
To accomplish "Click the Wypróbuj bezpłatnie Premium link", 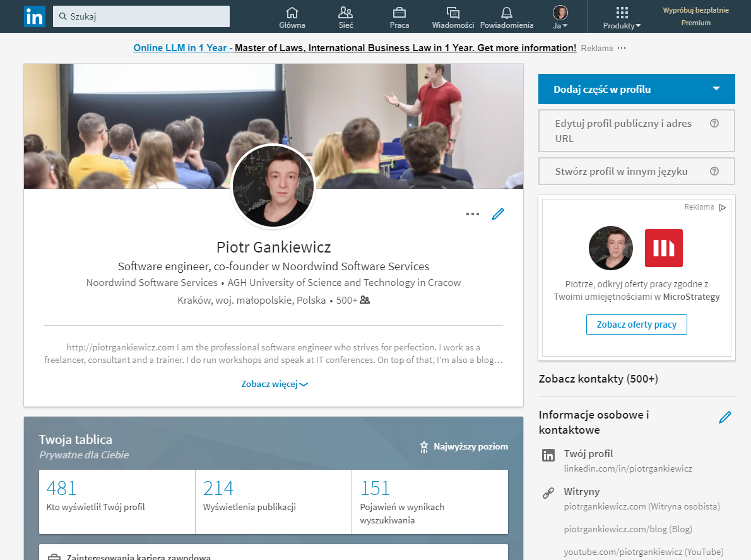I will (x=696, y=16).
